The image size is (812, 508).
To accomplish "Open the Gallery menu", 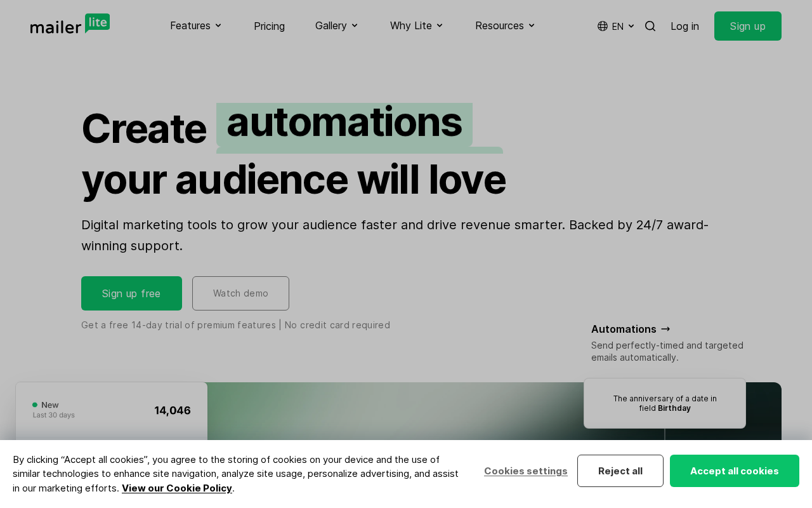I will 336,25.
